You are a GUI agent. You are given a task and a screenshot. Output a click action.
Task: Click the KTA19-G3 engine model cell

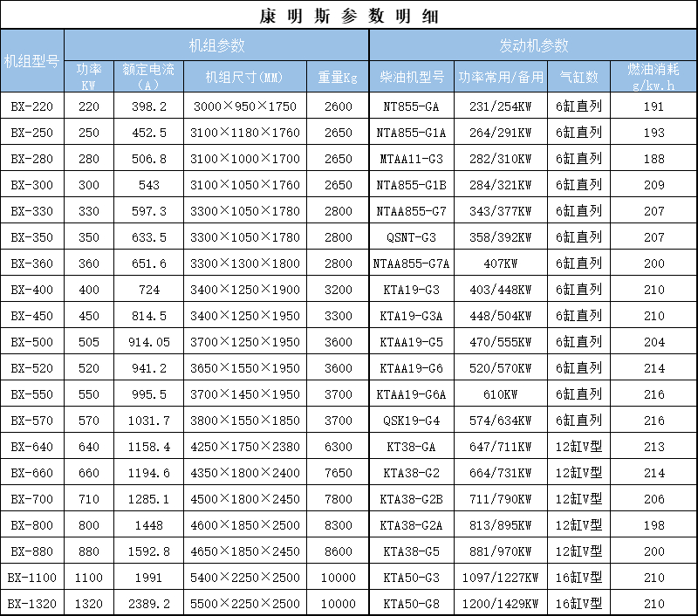412,290
